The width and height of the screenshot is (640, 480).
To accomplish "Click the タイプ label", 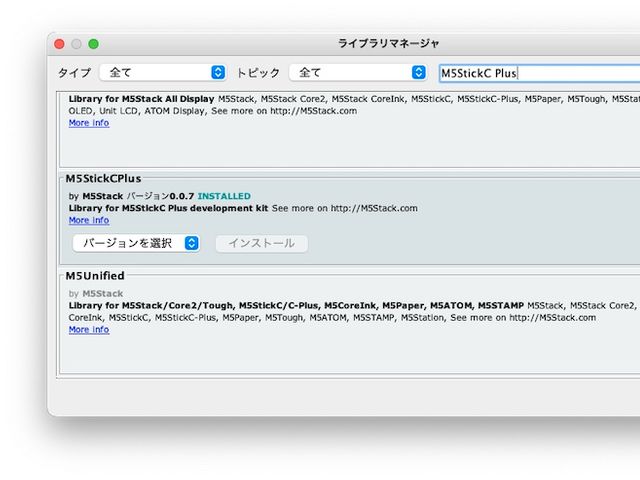I will (74, 73).
